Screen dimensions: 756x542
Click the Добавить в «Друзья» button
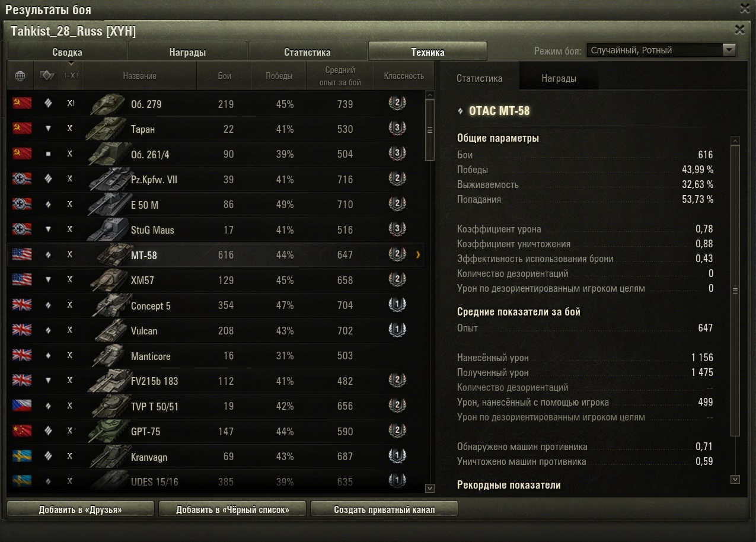81,509
